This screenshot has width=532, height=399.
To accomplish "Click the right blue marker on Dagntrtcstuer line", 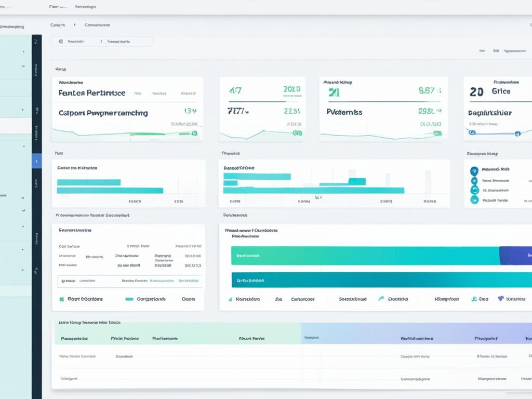I will click(517, 134).
